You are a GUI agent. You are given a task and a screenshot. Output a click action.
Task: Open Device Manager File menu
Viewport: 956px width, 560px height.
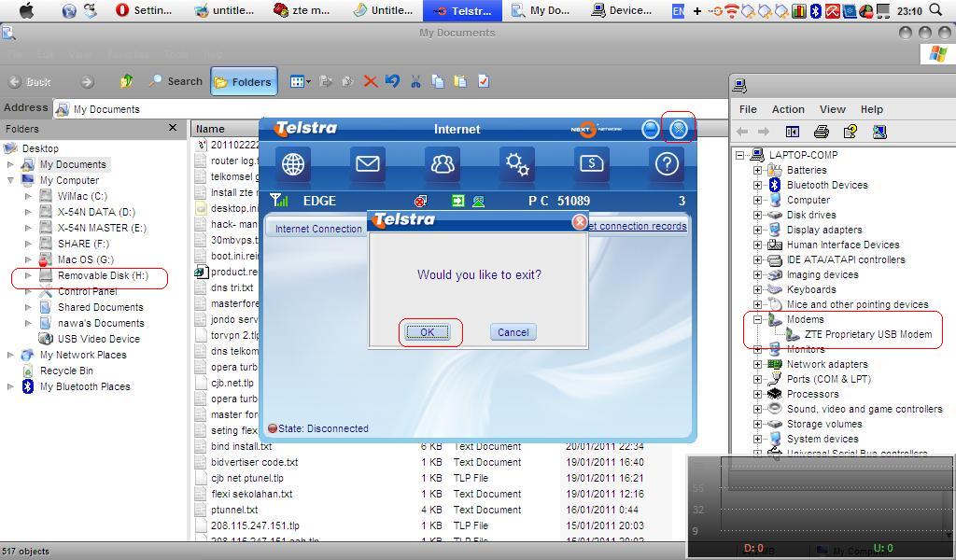(x=748, y=109)
